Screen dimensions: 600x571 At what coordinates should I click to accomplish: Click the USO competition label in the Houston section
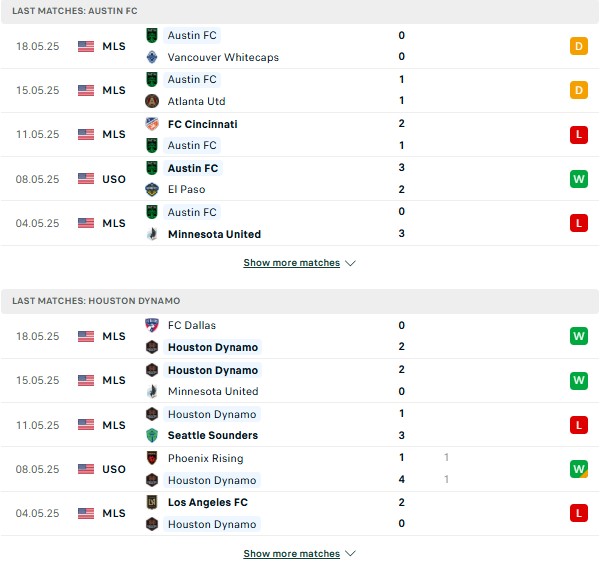click(x=114, y=469)
